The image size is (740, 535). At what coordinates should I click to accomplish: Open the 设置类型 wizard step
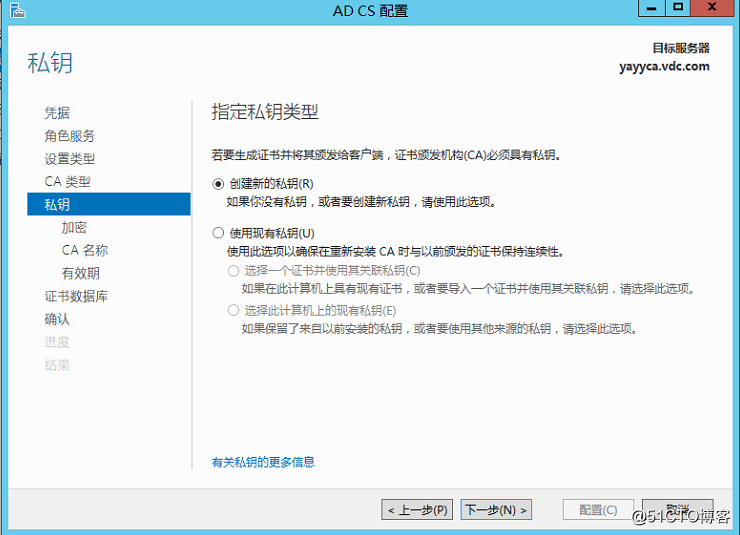[70, 159]
